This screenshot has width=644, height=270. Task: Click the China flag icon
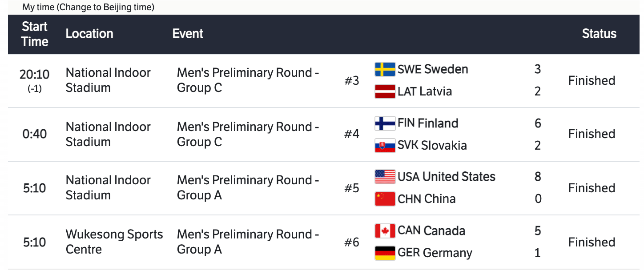385,199
